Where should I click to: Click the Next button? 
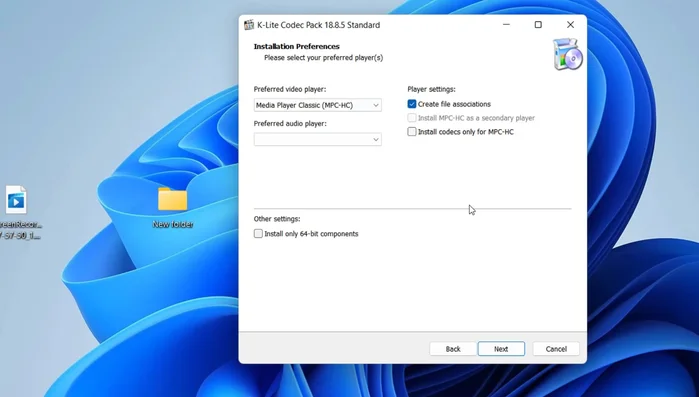tap(501, 349)
